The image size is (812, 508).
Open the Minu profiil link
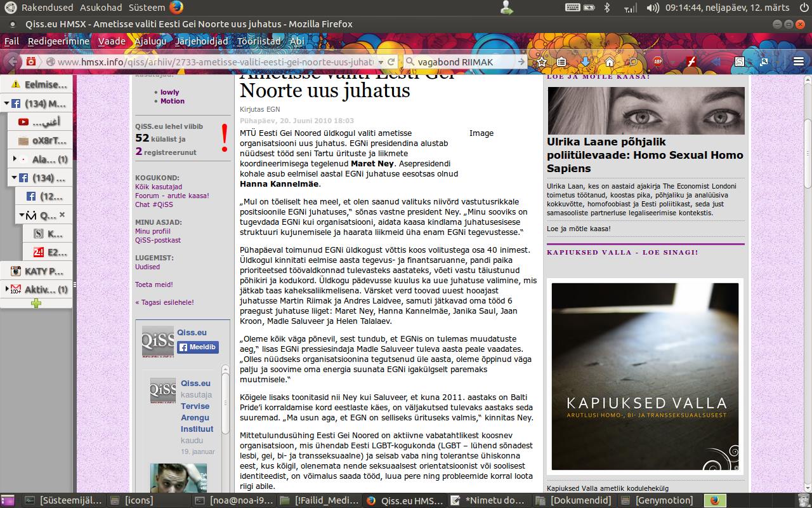pos(153,231)
